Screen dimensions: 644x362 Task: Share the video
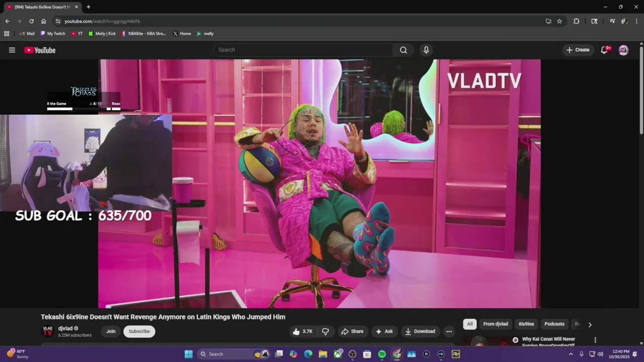[352, 331]
